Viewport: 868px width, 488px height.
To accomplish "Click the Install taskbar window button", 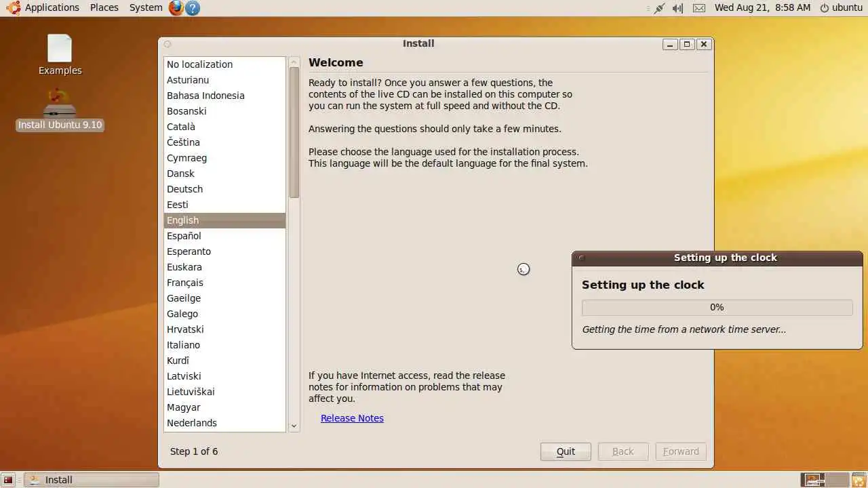I will click(x=92, y=480).
